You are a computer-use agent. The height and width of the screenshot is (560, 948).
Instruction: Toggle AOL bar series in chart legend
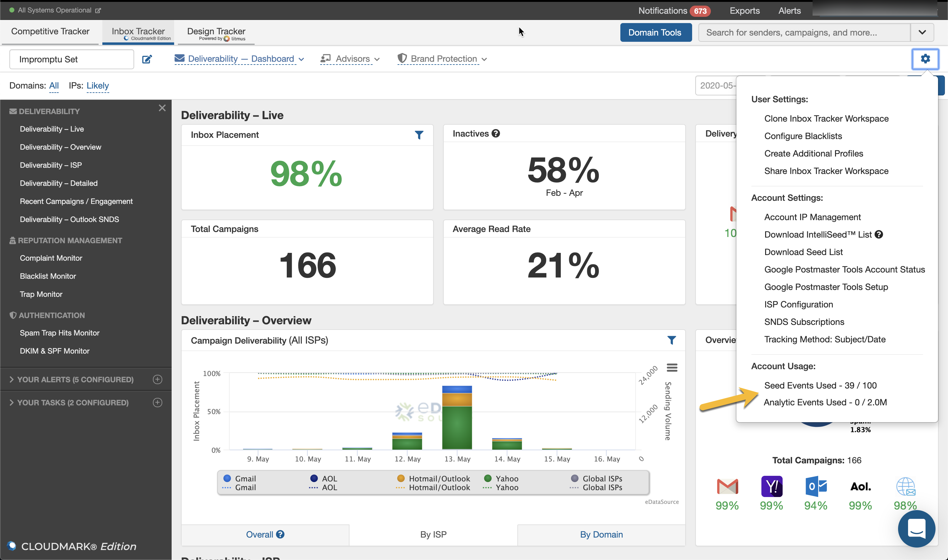[323, 478]
